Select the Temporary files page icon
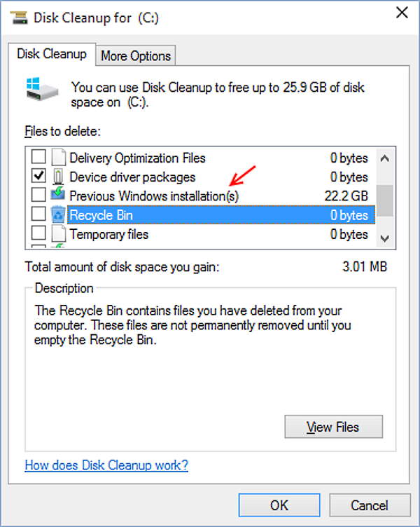This screenshot has height=527, width=420. (x=58, y=233)
